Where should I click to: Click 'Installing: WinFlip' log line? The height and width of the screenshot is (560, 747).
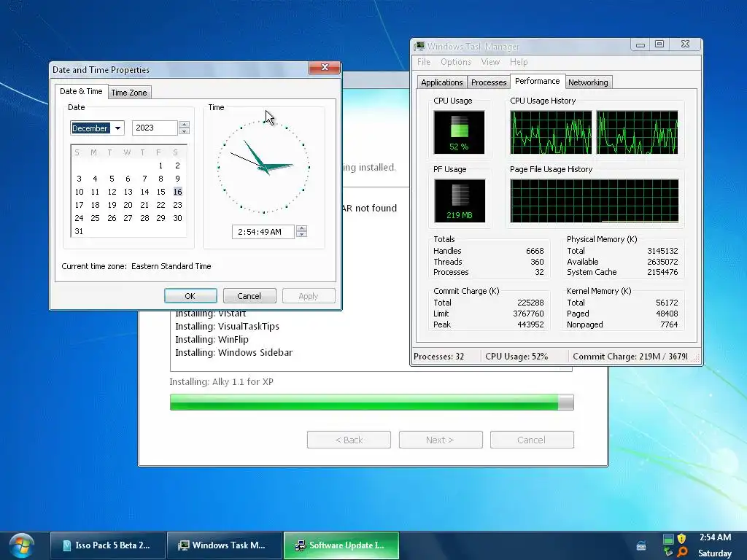[x=212, y=339]
